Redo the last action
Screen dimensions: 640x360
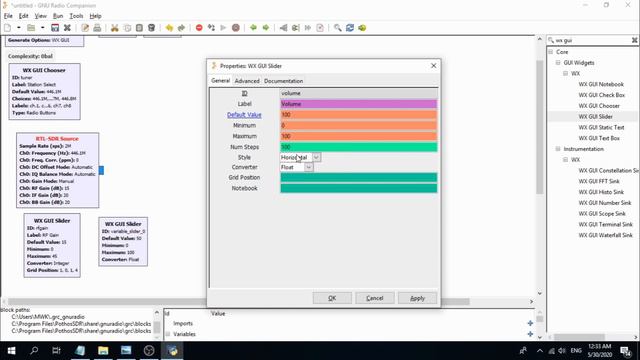(181, 28)
